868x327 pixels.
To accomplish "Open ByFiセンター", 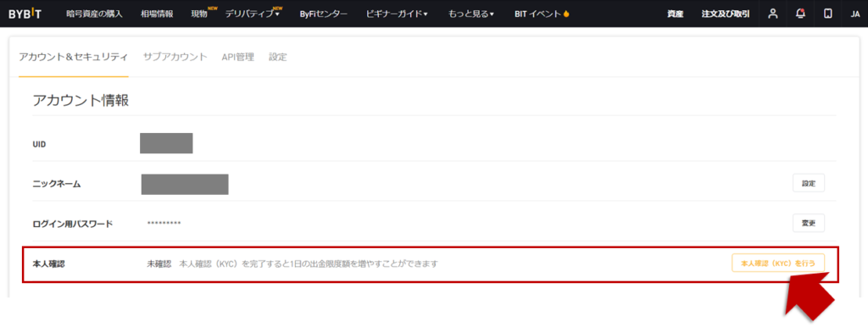I will [x=324, y=14].
